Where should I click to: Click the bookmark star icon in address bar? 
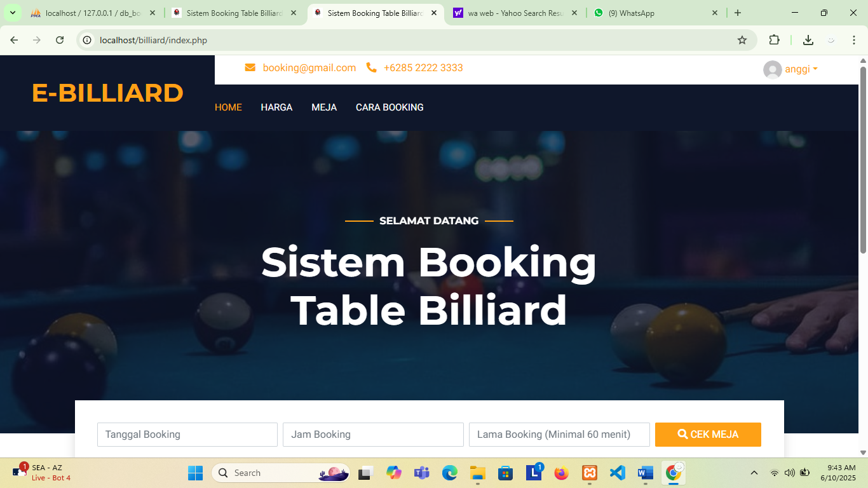742,40
